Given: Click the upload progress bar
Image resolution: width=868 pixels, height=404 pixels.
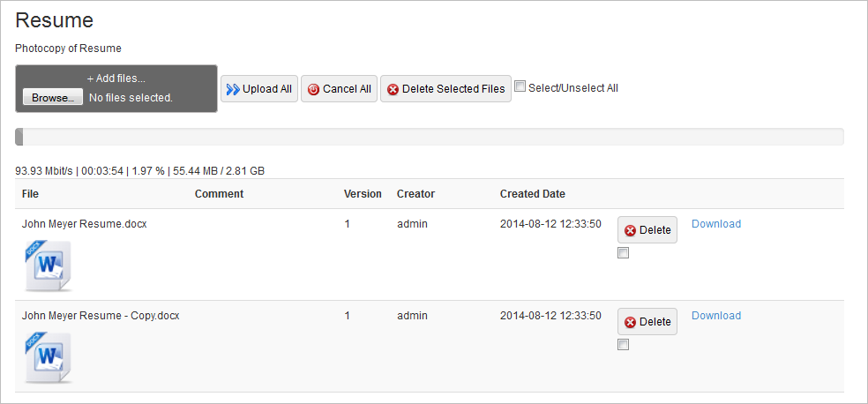Looking at the screenshot, I should click(430, 137).
